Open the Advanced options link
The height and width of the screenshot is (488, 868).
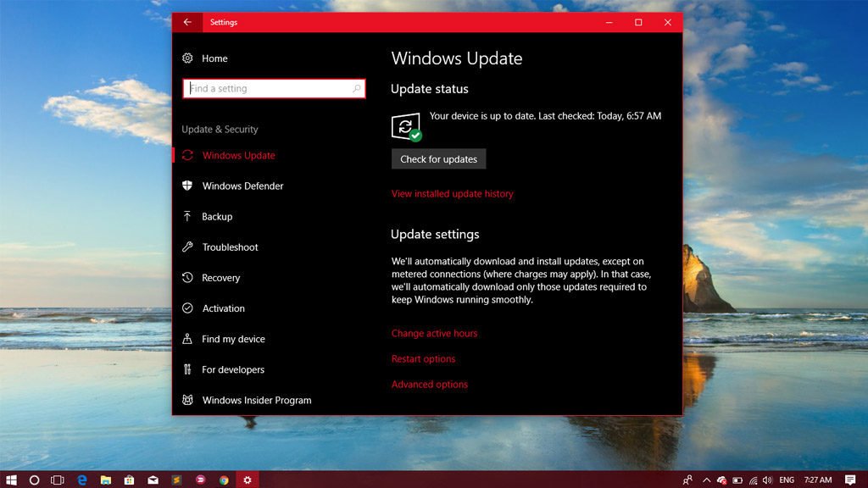click(430, 384)
